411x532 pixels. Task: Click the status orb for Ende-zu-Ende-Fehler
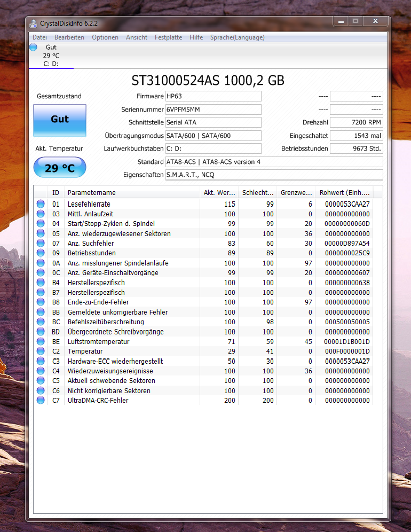click(41, 302)
